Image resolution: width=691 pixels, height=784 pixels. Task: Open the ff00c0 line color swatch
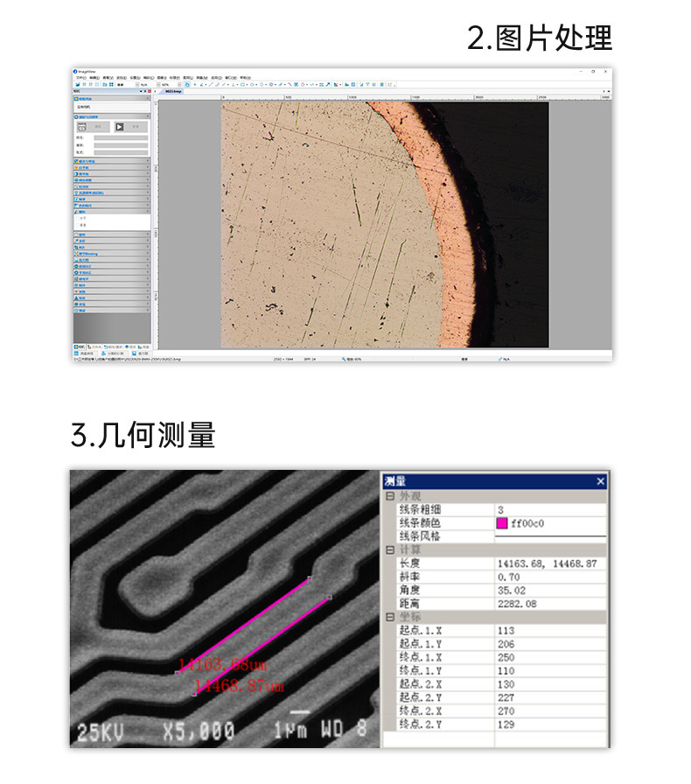[x=502, y=523]
